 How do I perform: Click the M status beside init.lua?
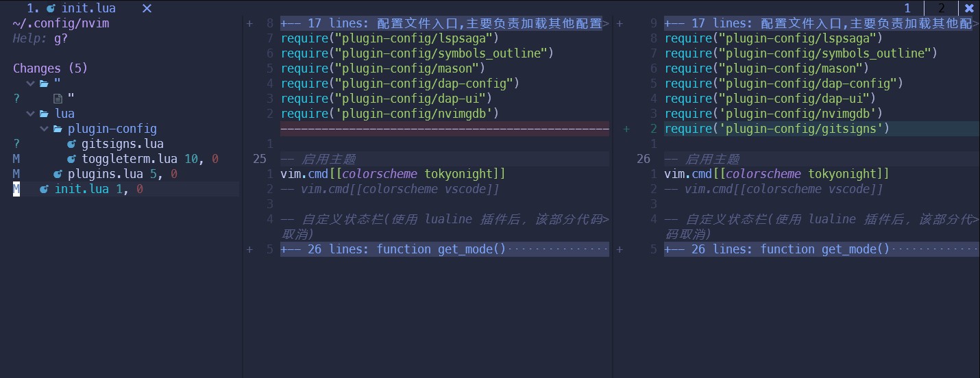point(16,189)
